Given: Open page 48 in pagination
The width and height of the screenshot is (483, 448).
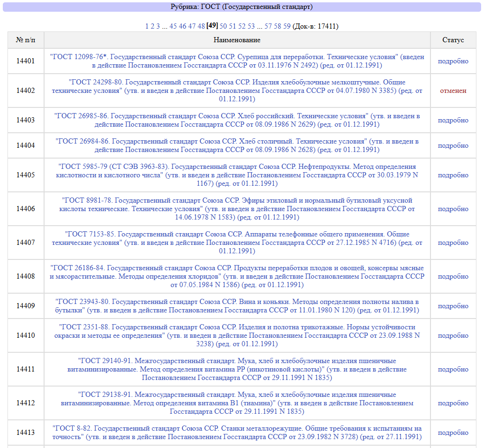Looking at the screenshot, I should [x=201, y=26].
